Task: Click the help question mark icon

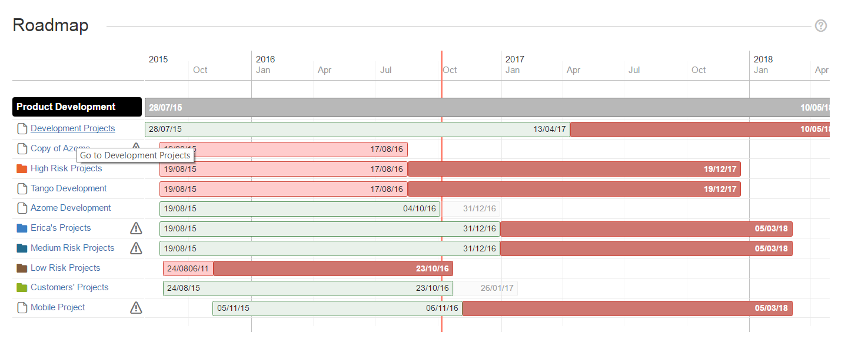Action: click(820, 26)
